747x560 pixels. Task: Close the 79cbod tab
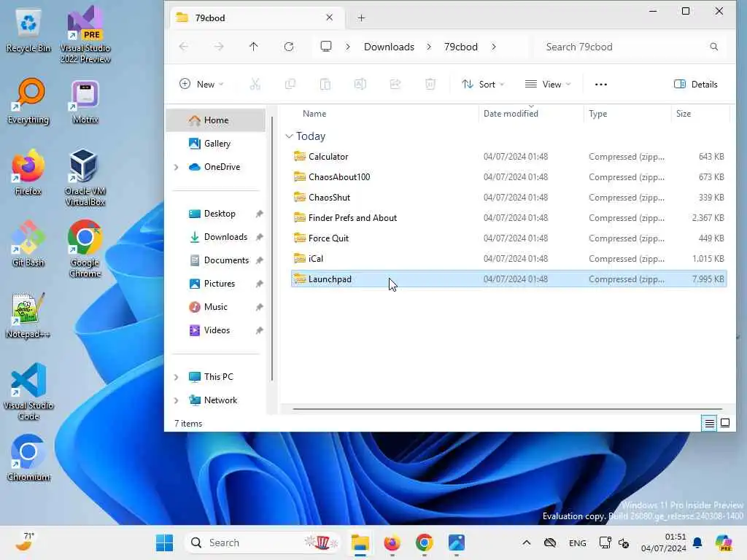pyautogui.click(x=329, y=17)
